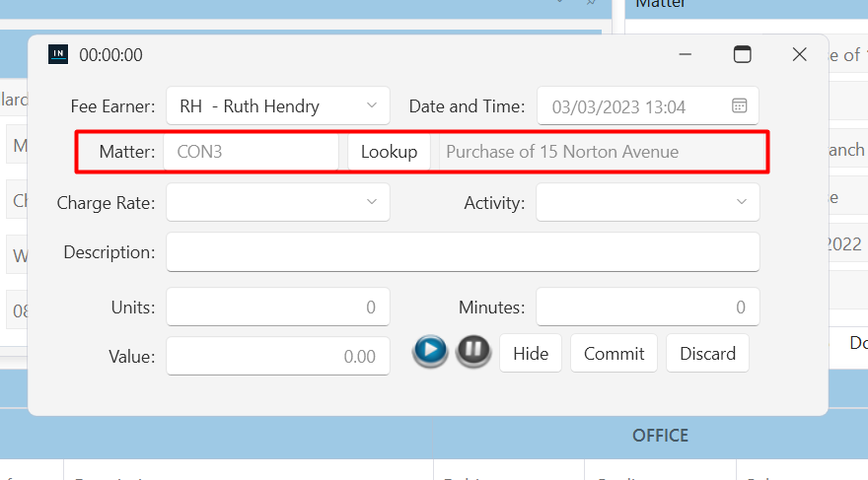Pause the timer with the pause button

coord(473,351)
